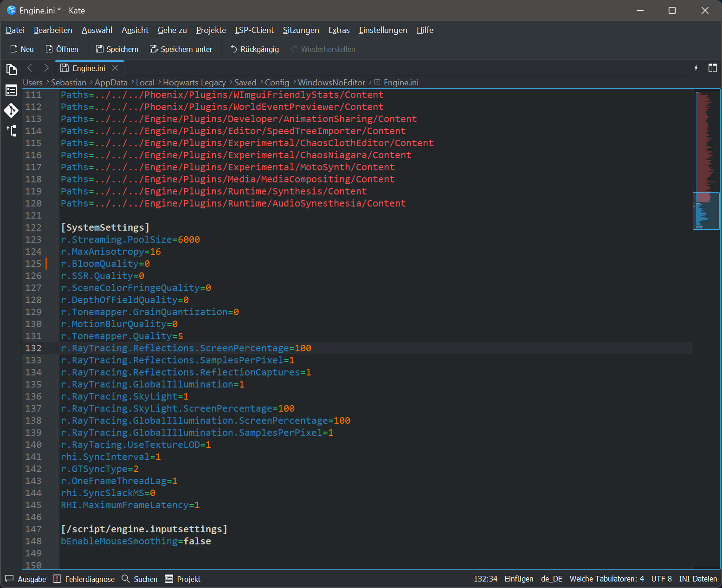Open the Einstellungen menu
This screenshot has width=722, height=588.
[x=383, y=30]
